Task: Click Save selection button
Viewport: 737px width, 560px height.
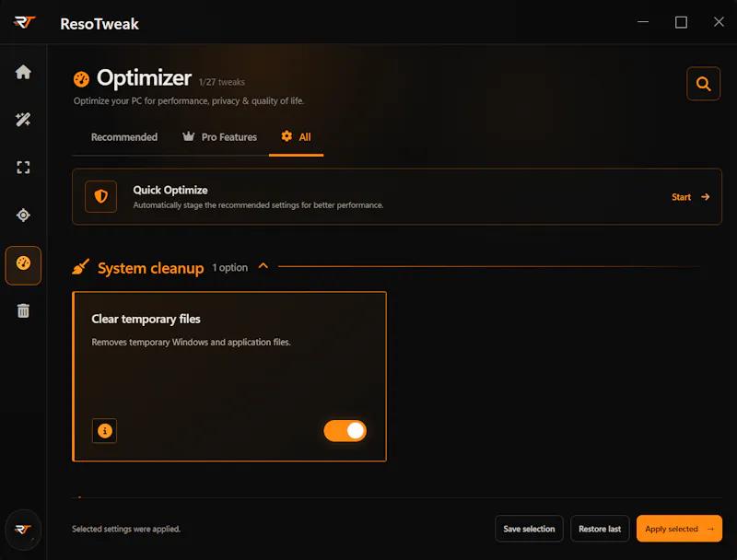Action: 529,529
